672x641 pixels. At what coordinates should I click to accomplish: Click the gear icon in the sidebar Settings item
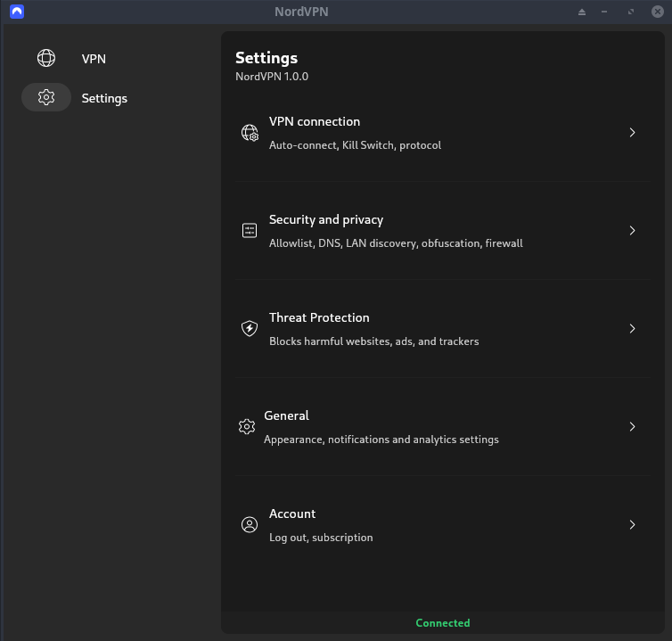(x=46, y=98)
